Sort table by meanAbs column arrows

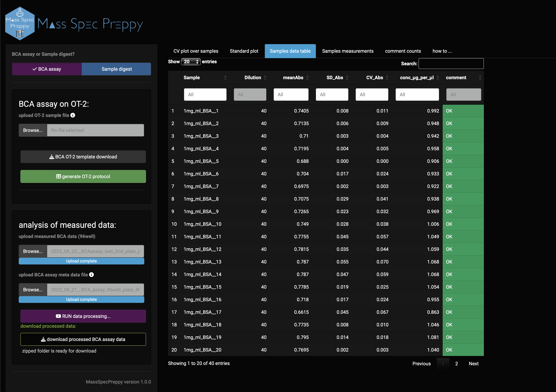pyautogui.click(x=307, y=78)
